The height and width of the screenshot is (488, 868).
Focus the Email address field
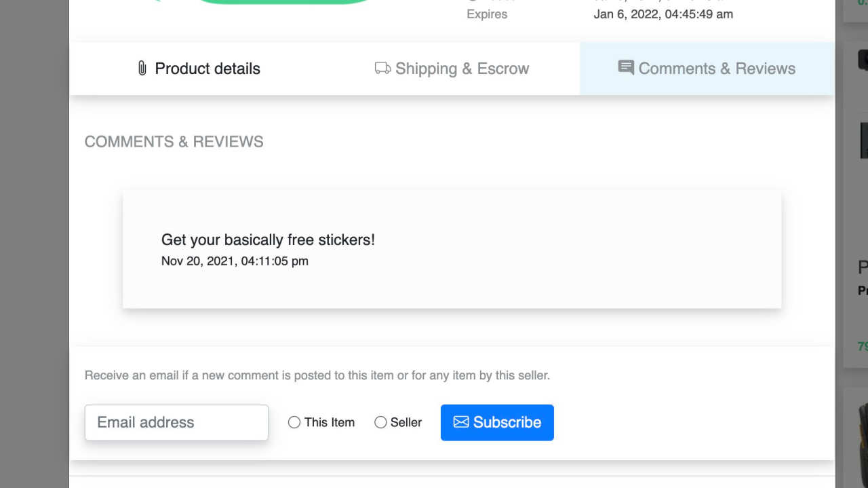coord(176,422)
